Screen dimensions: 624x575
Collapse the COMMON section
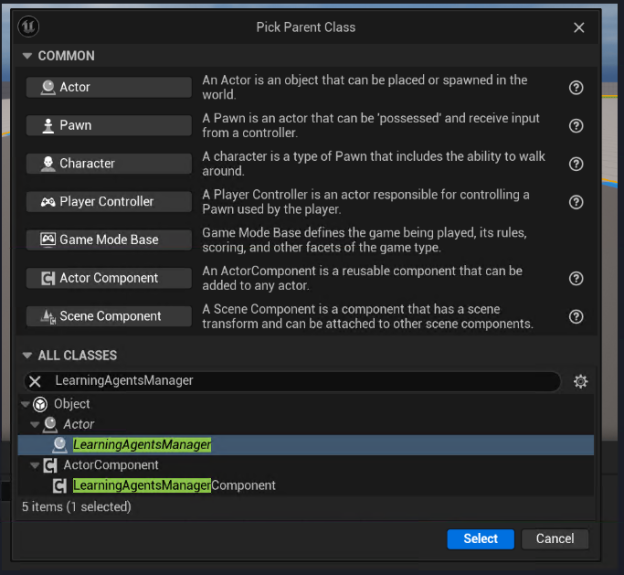pyautogui.click(x=27, y=56)
